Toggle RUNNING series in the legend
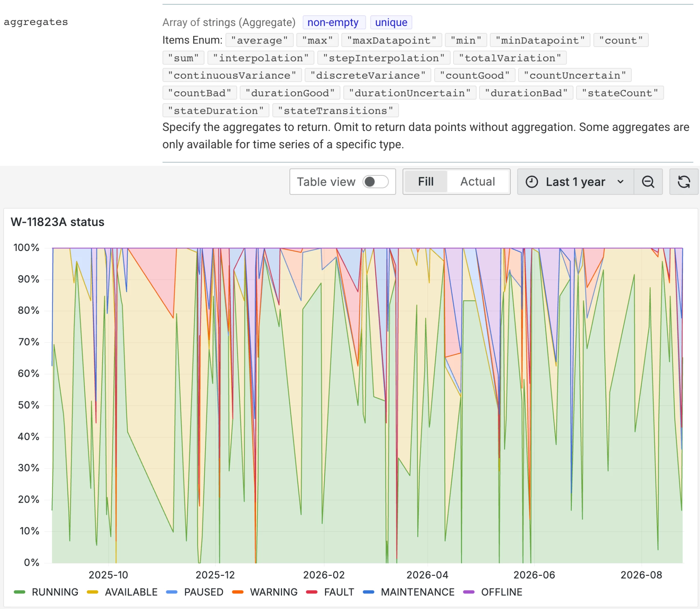This screenshot has height=609, width=700. [46, 592]
